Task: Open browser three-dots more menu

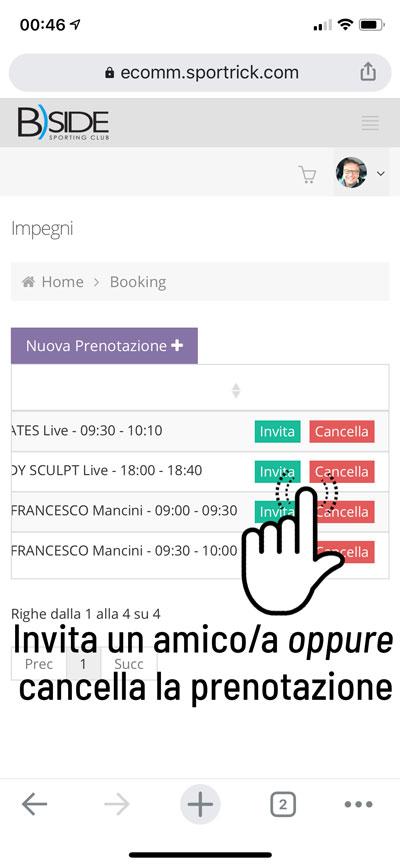Action: coord(359,805)
